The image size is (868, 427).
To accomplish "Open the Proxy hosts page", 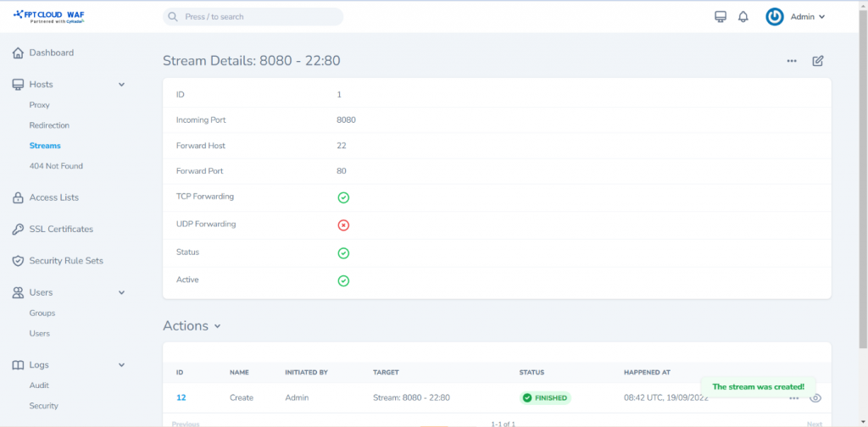I will (x=40, y=105).
